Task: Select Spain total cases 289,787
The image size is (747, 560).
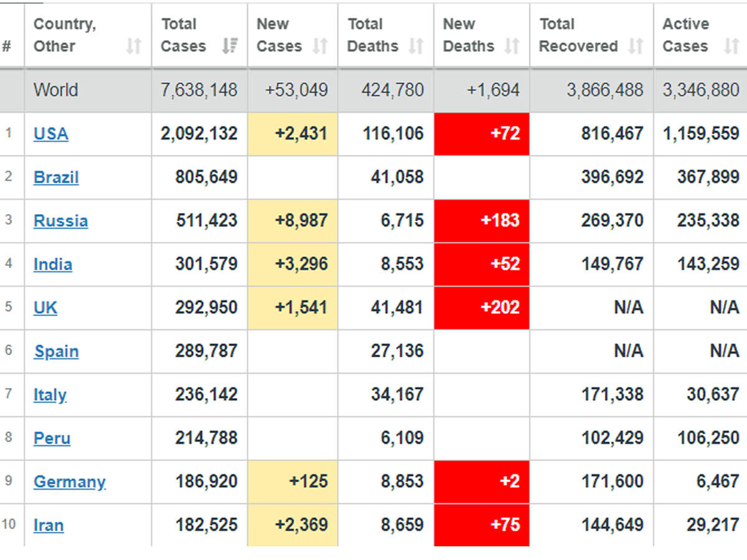Action: [x=207, y=352]
